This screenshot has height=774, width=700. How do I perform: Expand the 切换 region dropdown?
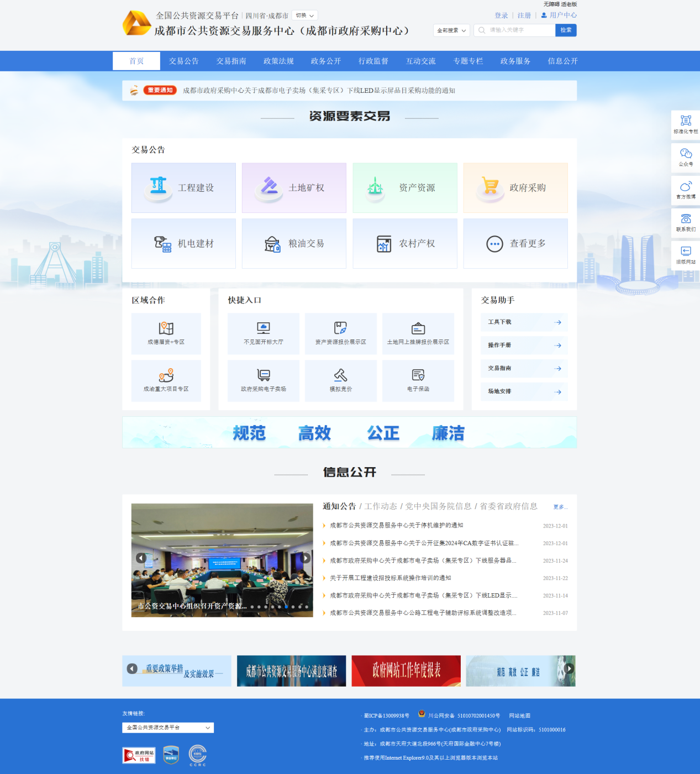304,15
